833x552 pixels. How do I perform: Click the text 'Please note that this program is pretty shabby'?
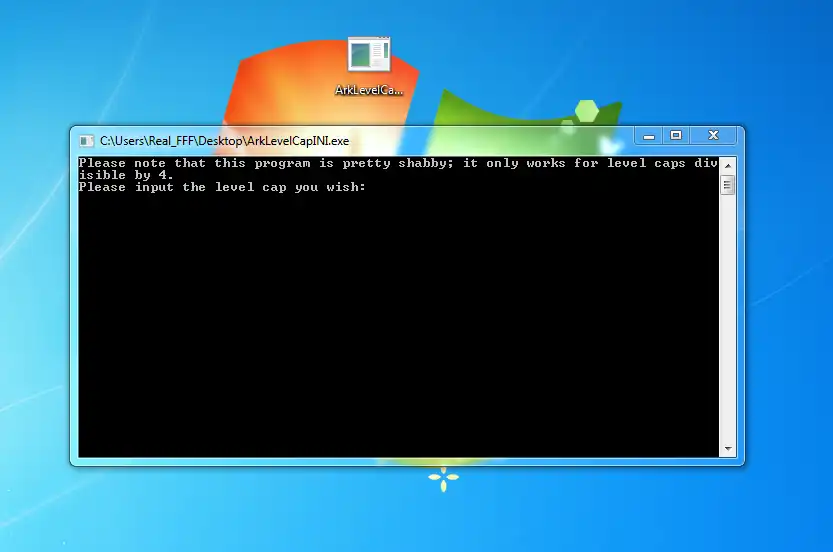coord(265,163)
